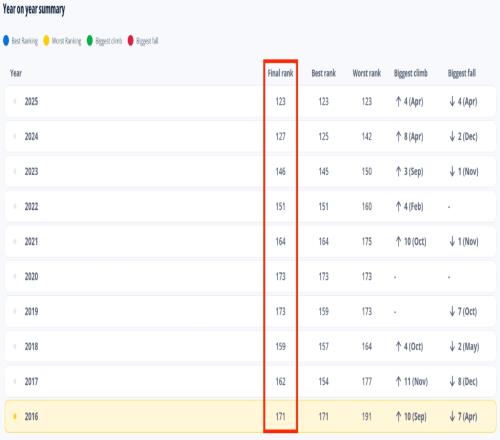Screen dimensions: 500x440
Task: Click the blue Best Ranking legend dot
Action: pos(6,40)
